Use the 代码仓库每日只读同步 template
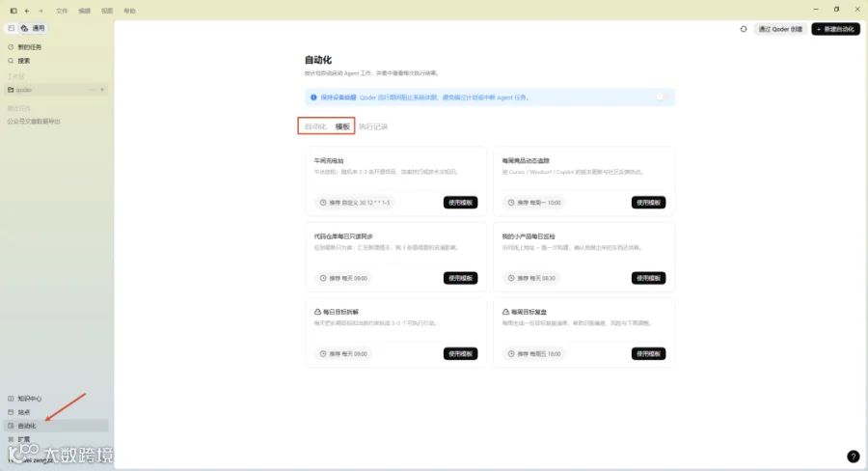Image resolution: width=868 pixels, height=471 pixels. (x=461, y=278)
